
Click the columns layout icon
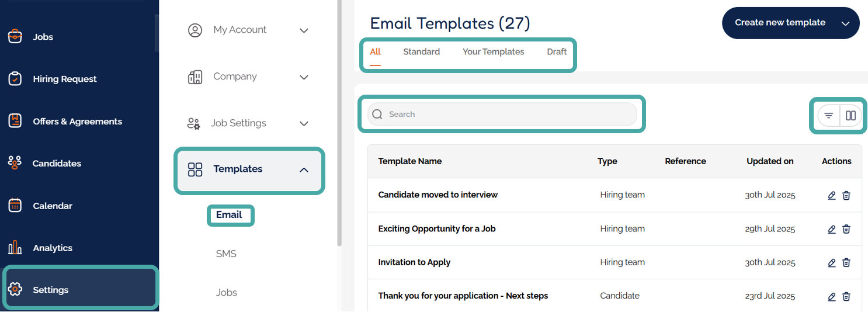850,116
